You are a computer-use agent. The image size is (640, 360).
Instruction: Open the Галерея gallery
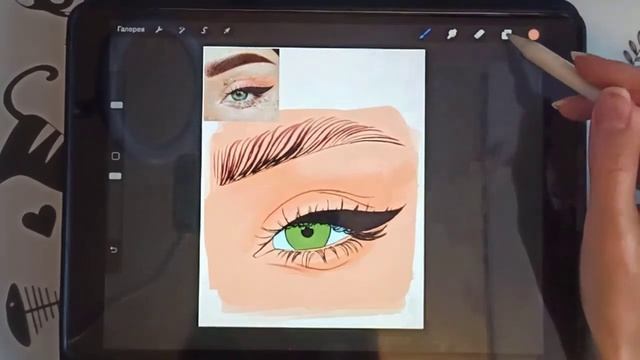tap(131, 29)
